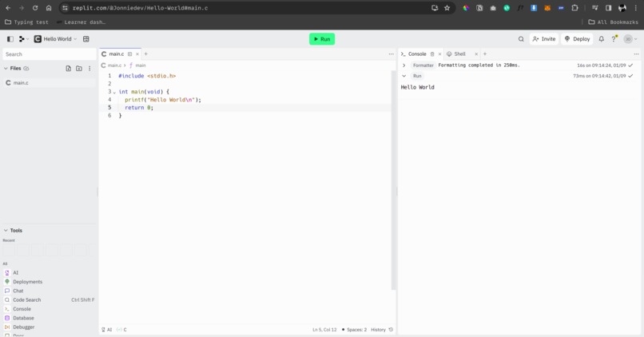Add a new tab in console pane
Screen dimensions: 644x337
(x=485, y=54)
